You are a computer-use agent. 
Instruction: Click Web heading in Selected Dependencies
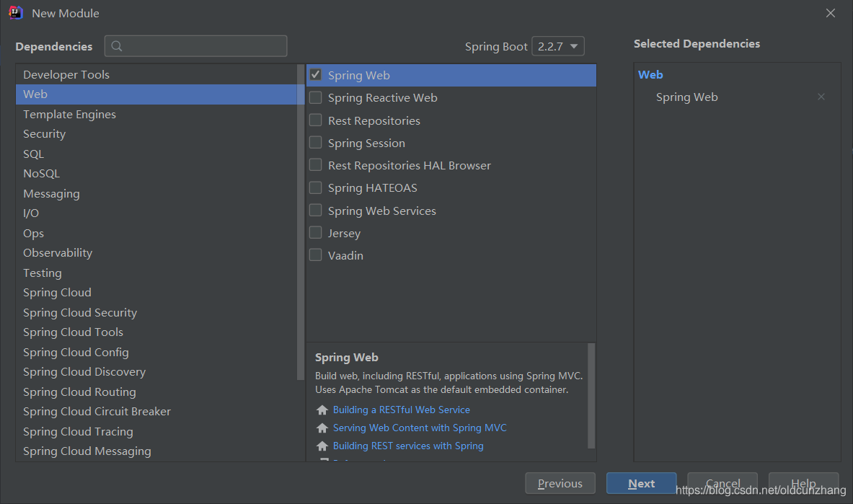point(650,74)
